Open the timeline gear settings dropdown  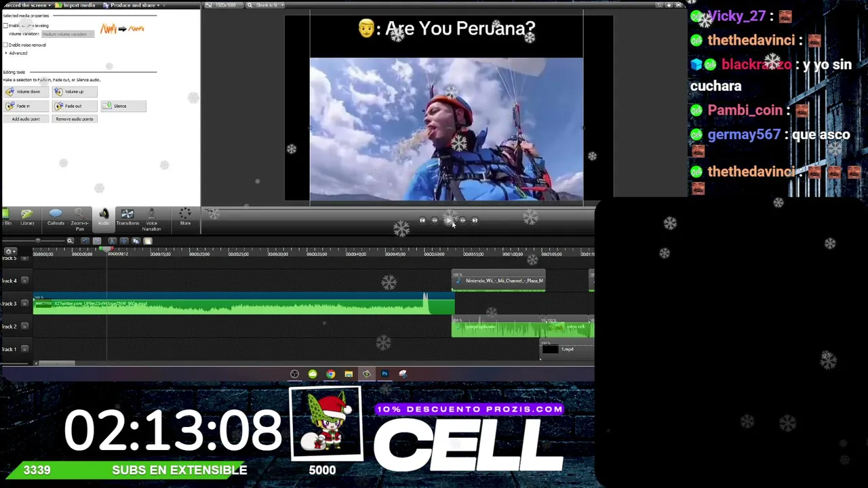point(9,251)
